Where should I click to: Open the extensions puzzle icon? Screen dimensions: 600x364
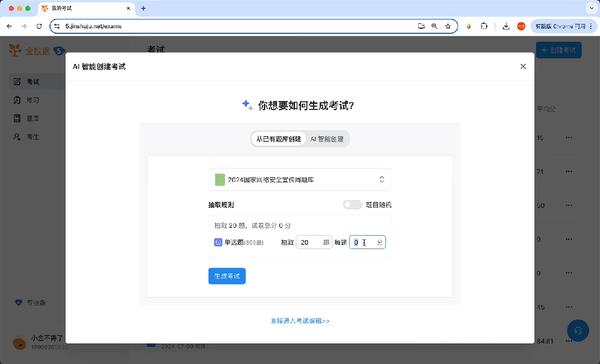click(x=484, y=26)
